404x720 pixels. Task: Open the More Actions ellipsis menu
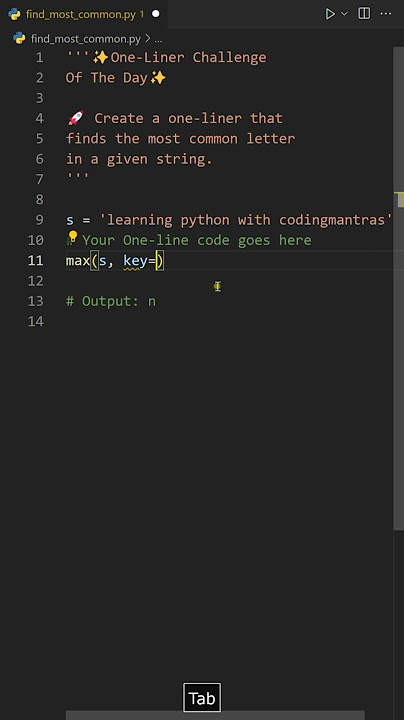click(386, 14)
